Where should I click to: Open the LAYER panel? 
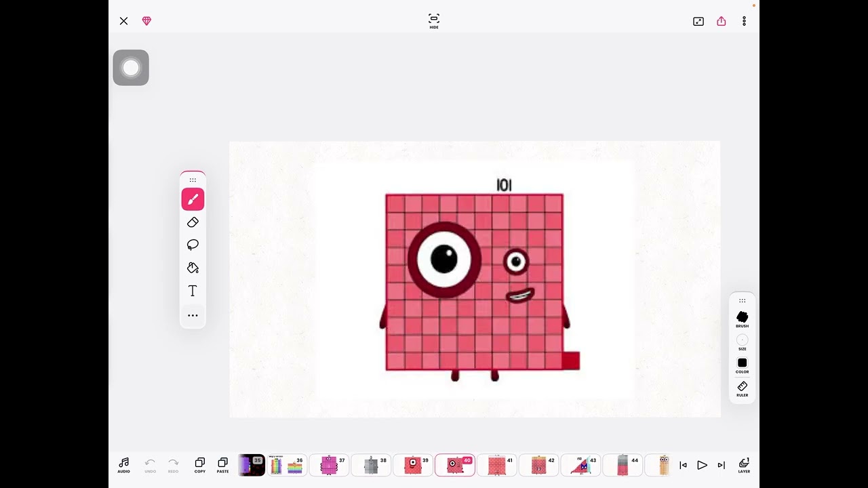point(744,466)
